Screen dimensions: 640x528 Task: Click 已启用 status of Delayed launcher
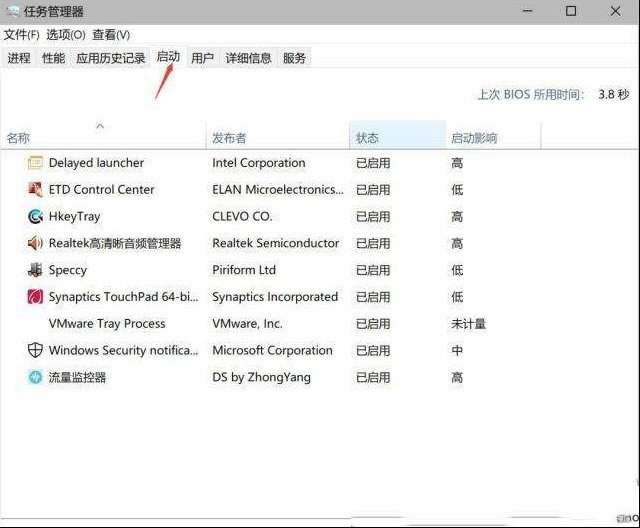point(373,163)
